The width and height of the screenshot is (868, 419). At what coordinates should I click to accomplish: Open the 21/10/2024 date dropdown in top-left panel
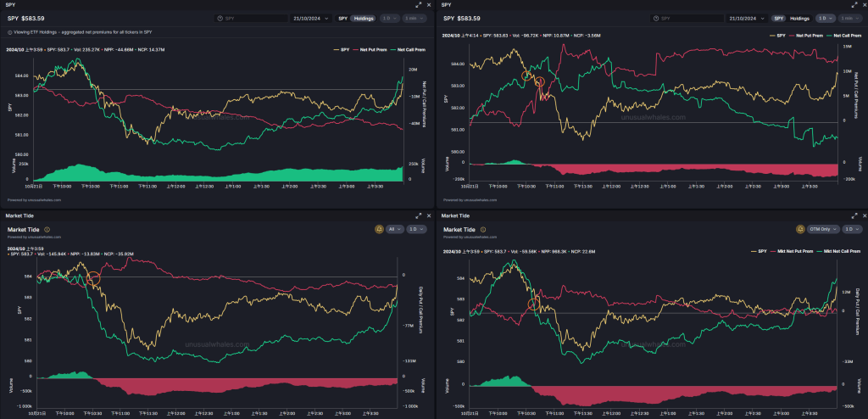309,18
